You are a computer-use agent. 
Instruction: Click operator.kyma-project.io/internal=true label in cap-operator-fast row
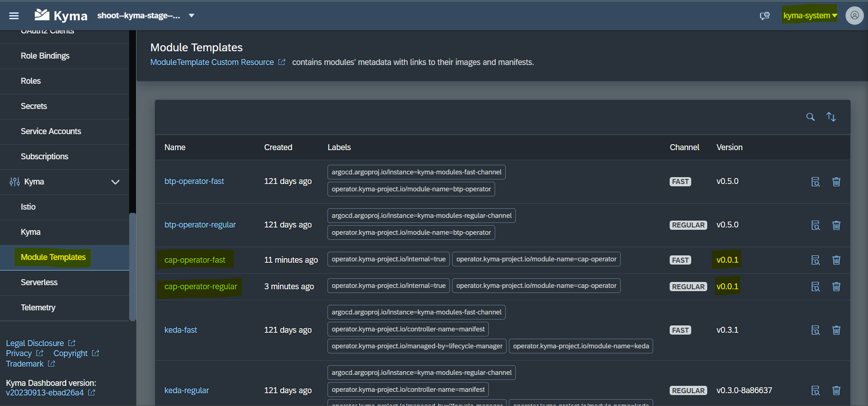388,259
